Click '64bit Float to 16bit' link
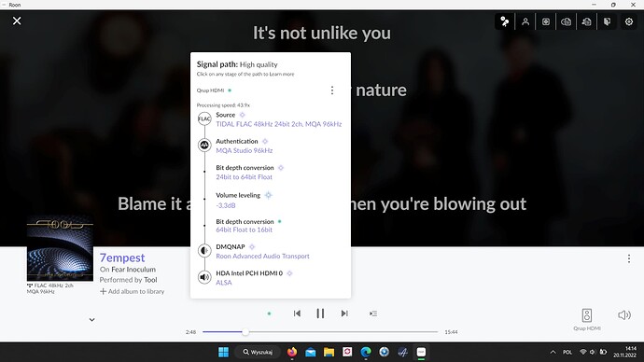The height and width of the screenshot is (362, 644). click(x=244, y=230)
